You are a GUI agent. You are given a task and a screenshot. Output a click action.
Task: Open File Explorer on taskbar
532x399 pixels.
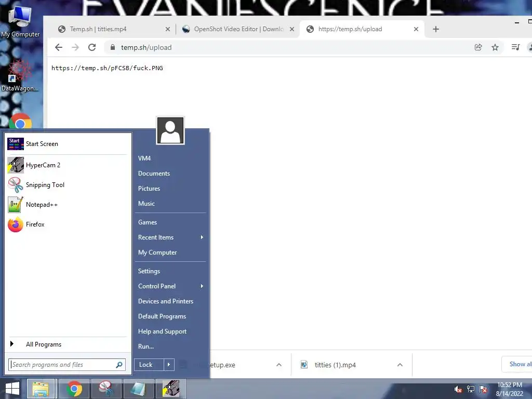41,389
